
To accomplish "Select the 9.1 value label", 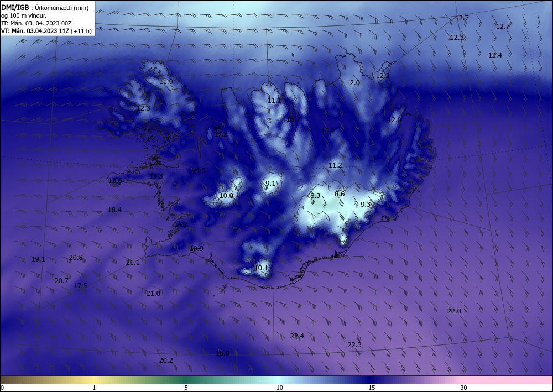I will [x=270, y=184].
